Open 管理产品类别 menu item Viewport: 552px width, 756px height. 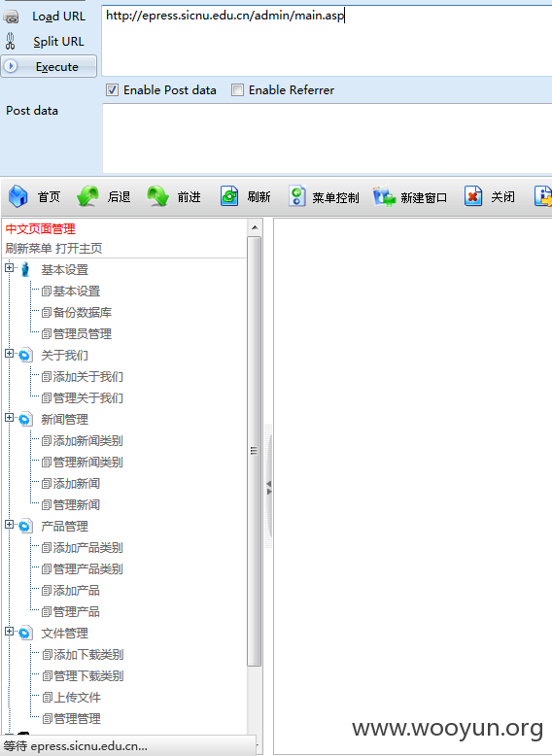click(88, 568)
